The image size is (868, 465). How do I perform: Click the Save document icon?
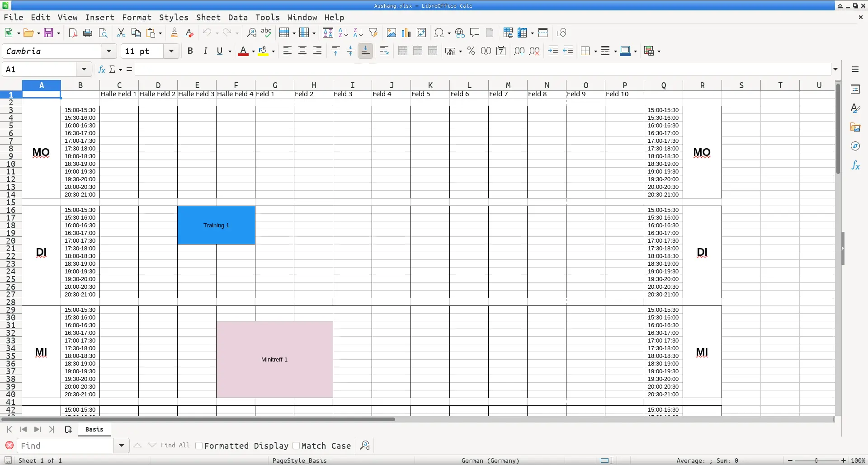click(x=48, y=33)
